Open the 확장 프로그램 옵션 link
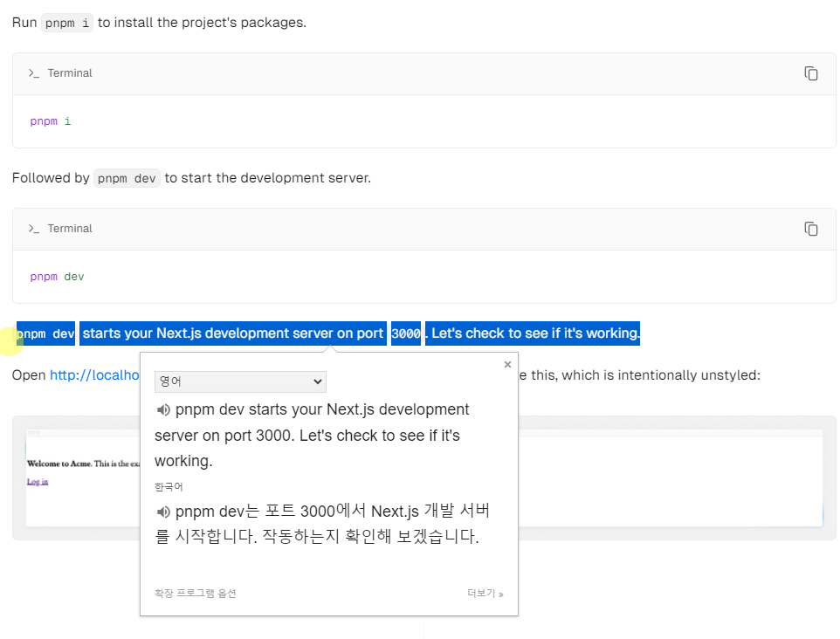840x639 pixels. pyautogui.click(x=195, y=594)
